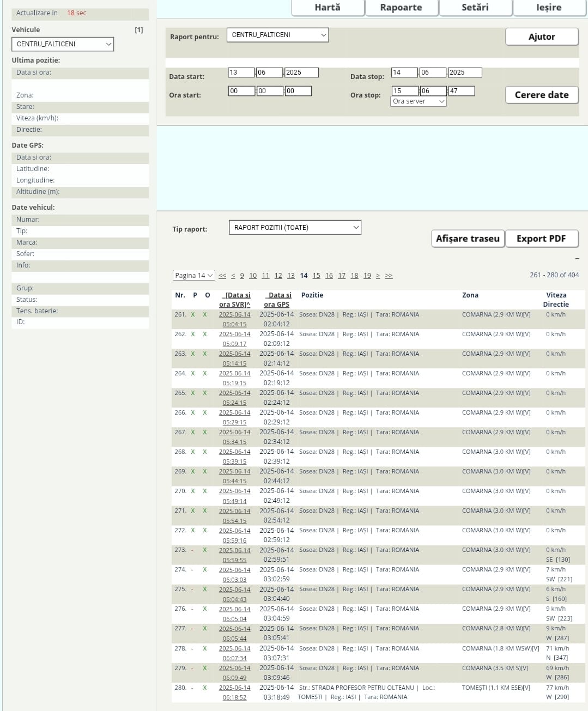The height and width of the screenshot is (711, 588).
Task: Open the Pagina 14 page selector
Action: 193,276
